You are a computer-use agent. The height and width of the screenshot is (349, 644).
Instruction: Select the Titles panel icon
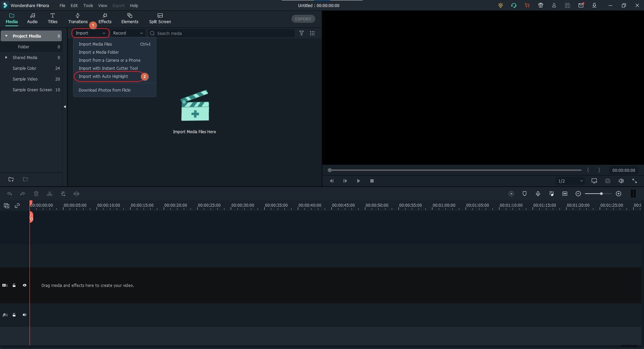(52, 18)
